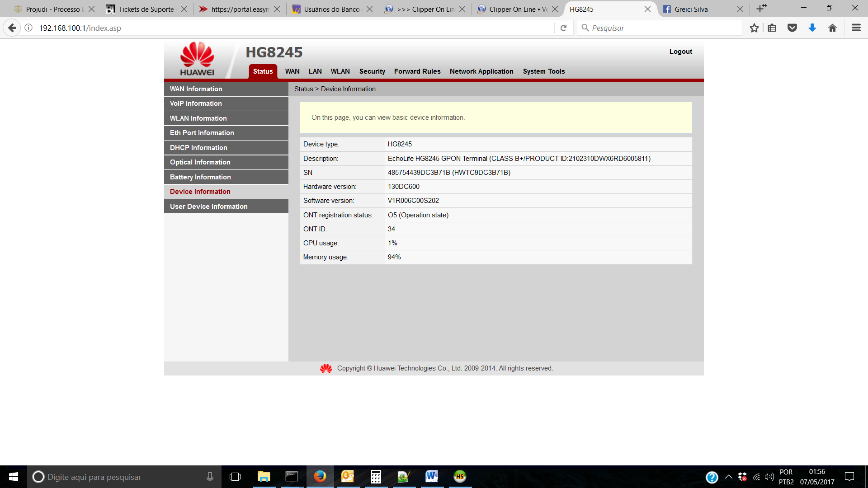
Task: Open the Security menu tab
Action: pyautogui.click(x=372, y=71)
